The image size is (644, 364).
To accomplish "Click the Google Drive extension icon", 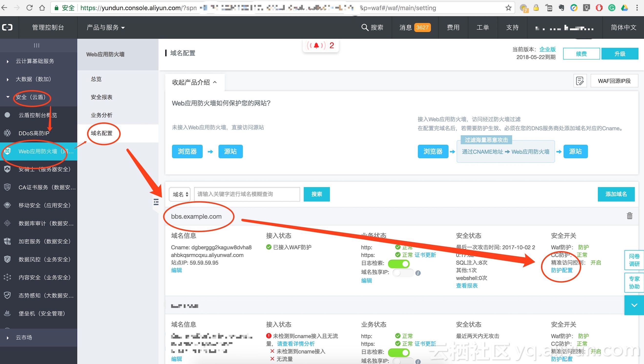I will (624, 8).
